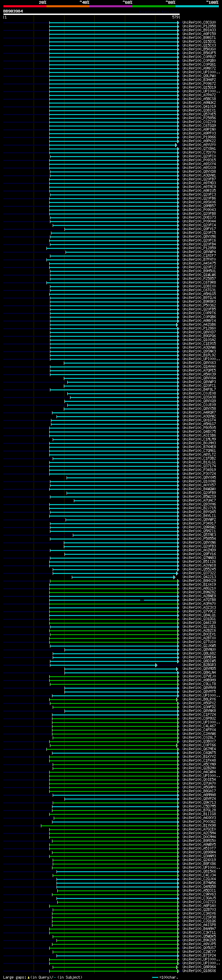Select hit label UniRef100_B5KUG0

[199, 49]
